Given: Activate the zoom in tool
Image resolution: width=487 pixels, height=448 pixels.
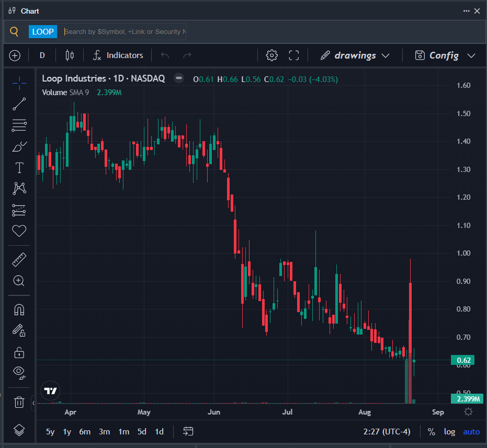Looking at the screenshot, I should point(19,281).
